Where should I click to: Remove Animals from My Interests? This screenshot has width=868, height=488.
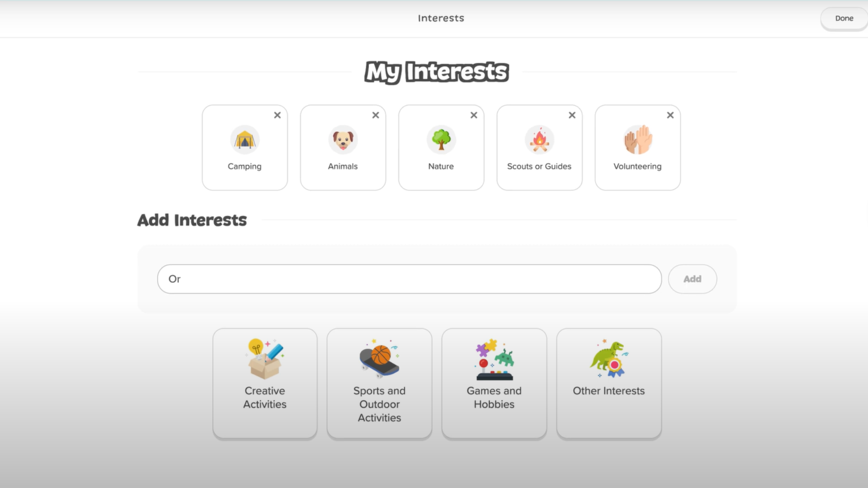[375, 115]
